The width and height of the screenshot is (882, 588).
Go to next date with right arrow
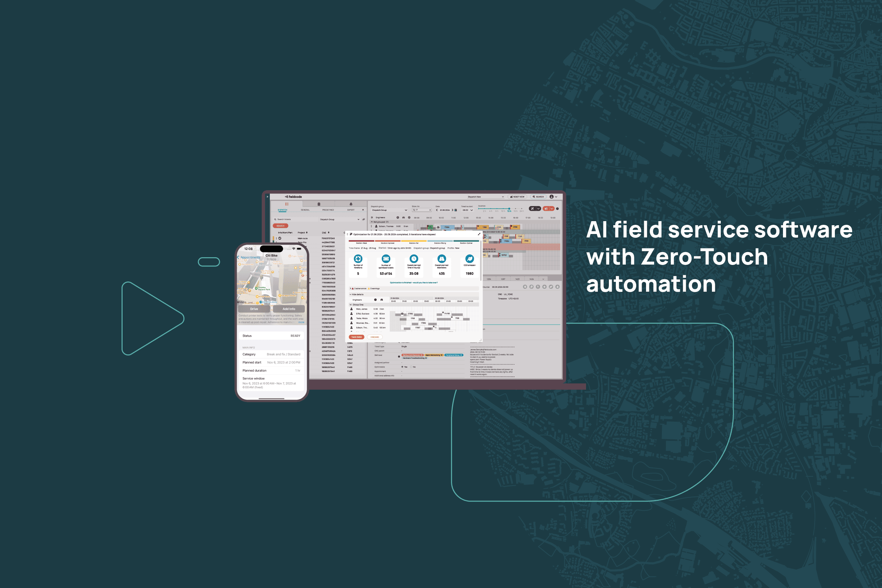pyautogui.click(x=452, y=210)
